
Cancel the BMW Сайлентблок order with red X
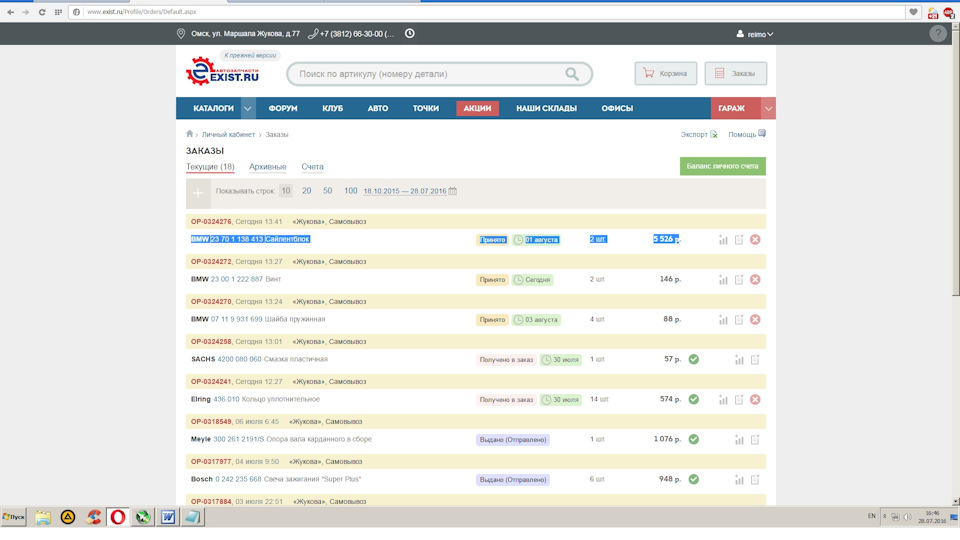pos(755,240)
